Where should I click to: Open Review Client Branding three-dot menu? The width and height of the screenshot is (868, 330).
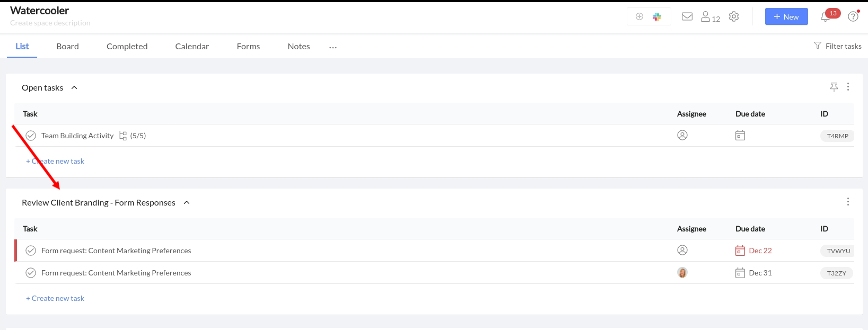tap(848, 202)
